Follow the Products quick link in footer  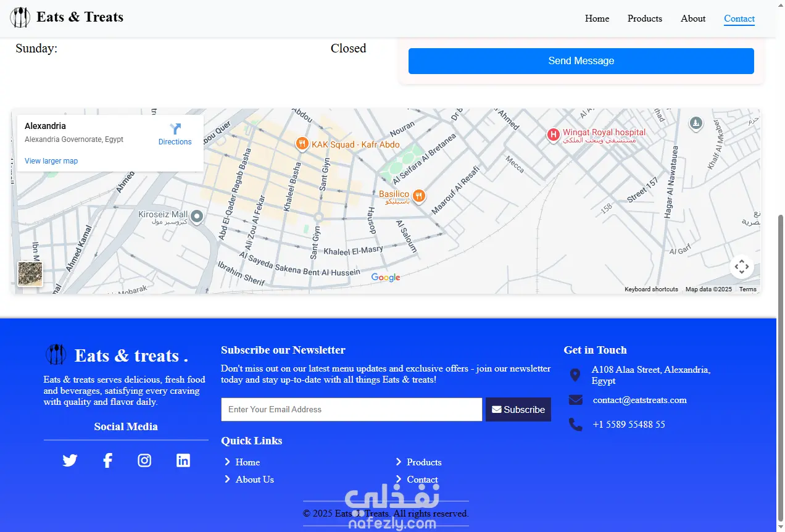click(424, 462)
